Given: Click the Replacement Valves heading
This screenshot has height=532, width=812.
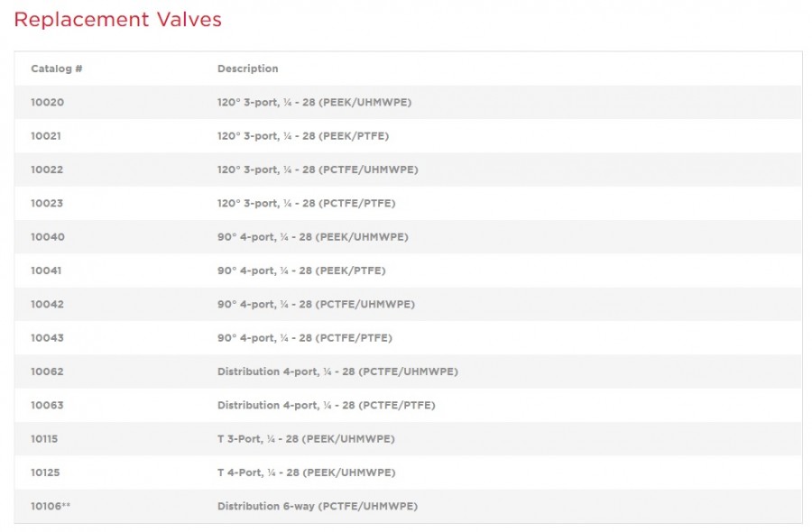Looking at the screenshot, I should pos(117,20).
